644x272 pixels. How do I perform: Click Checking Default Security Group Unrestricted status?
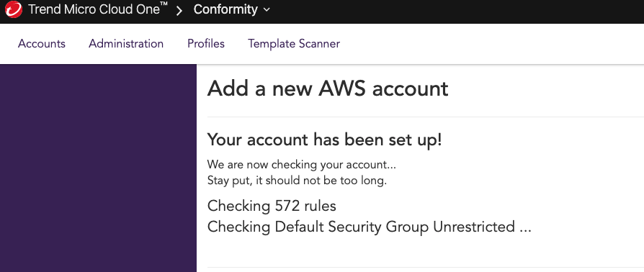(370, 227)
